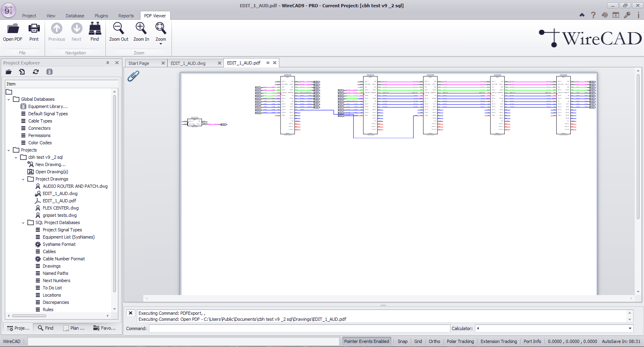
Task: Go to the Previous page
Action: coord(56,32)
